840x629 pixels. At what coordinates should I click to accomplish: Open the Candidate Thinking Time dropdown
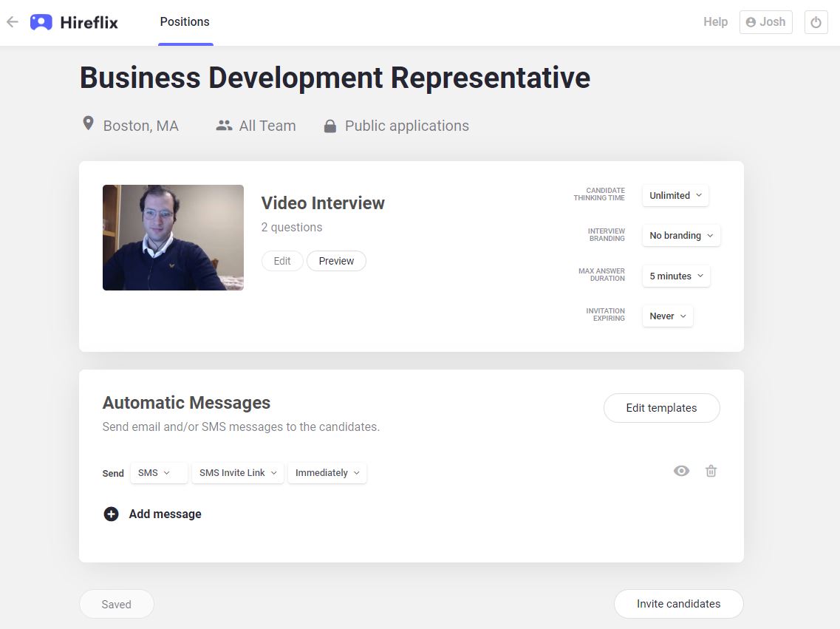click(x=675, y=195)
